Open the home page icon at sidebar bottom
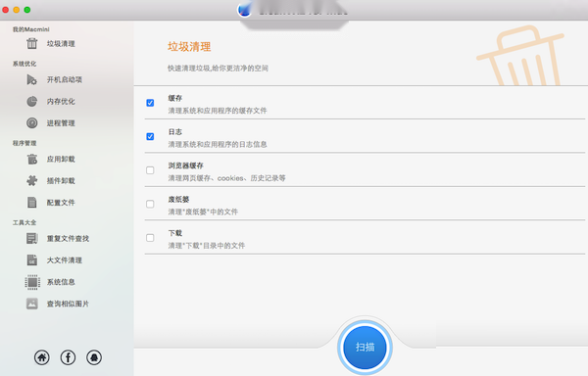588x376 pixels. tap(41, 357)
